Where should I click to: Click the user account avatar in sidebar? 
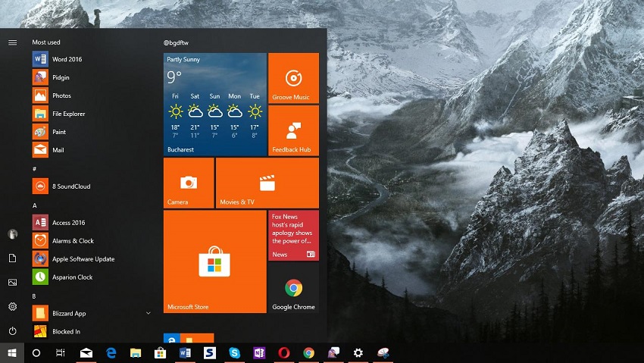12,234
